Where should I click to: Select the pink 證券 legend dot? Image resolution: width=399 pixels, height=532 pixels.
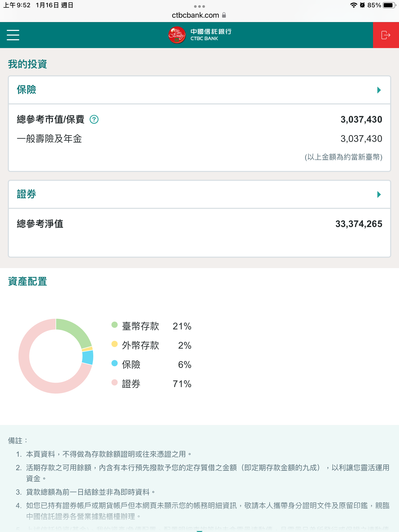pyautogui.click(x=115, y=382)
